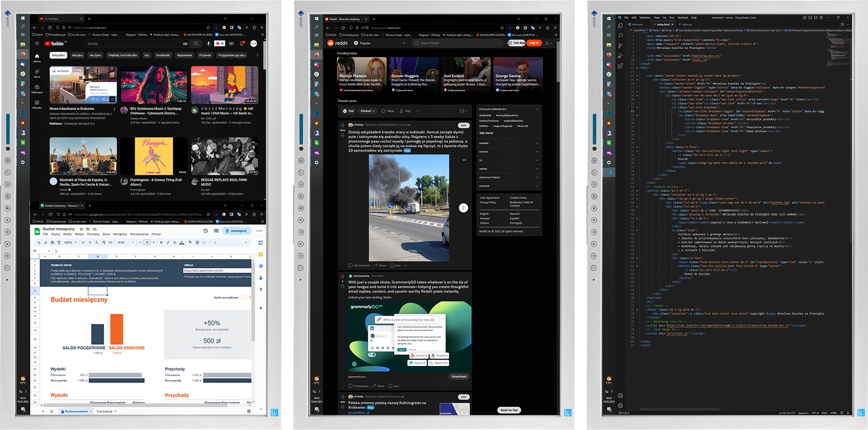This screenshot has height=430, width=868.
Task: Click the Log In button on Reddit
Action: coord(534,43)
